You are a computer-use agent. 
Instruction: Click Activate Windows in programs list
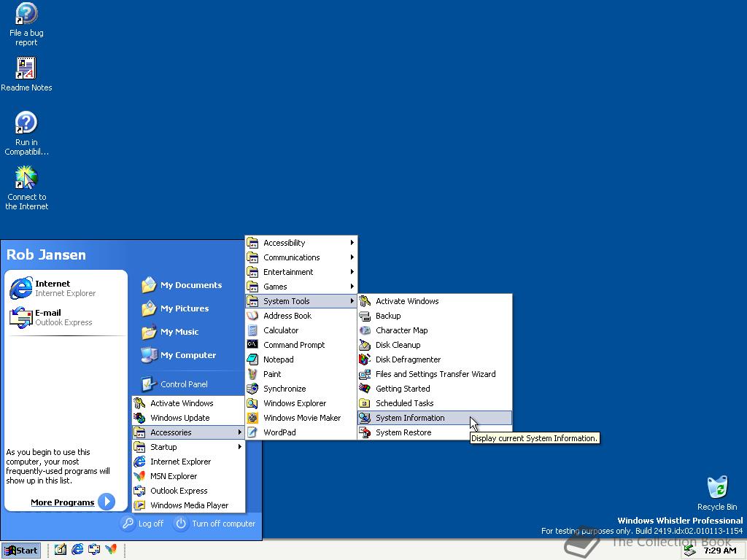pos(188,403)
